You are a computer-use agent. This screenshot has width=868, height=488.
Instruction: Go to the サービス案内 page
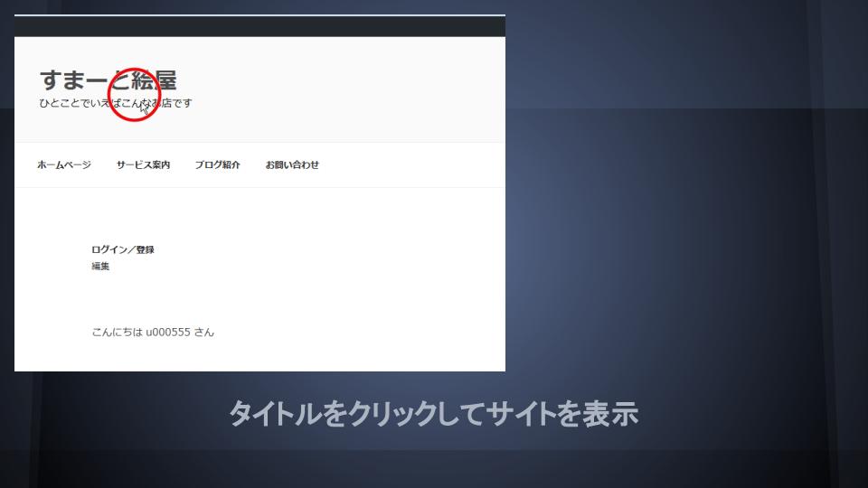[x=143, y=164]
